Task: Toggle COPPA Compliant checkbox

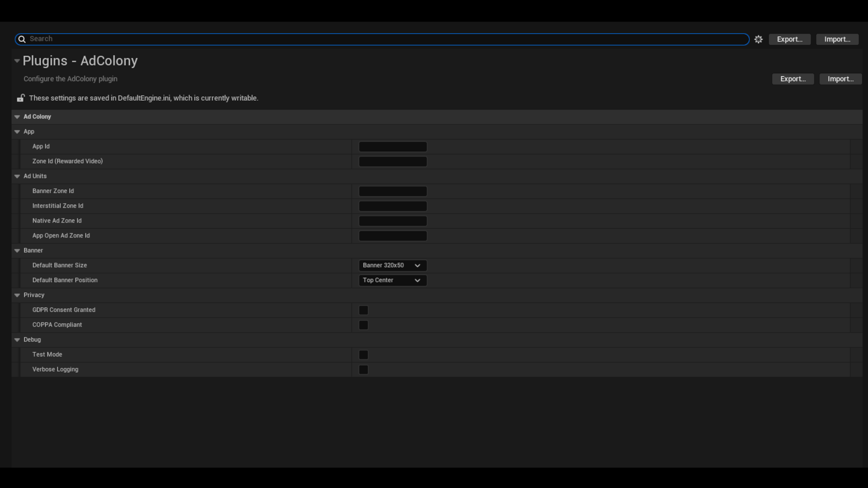Action: click(x=363, y=325)
